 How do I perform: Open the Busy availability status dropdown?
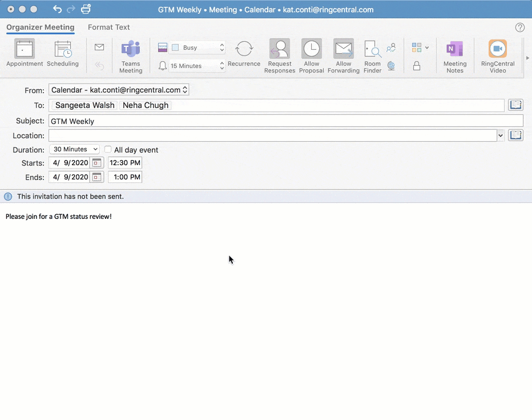point(197,47)
